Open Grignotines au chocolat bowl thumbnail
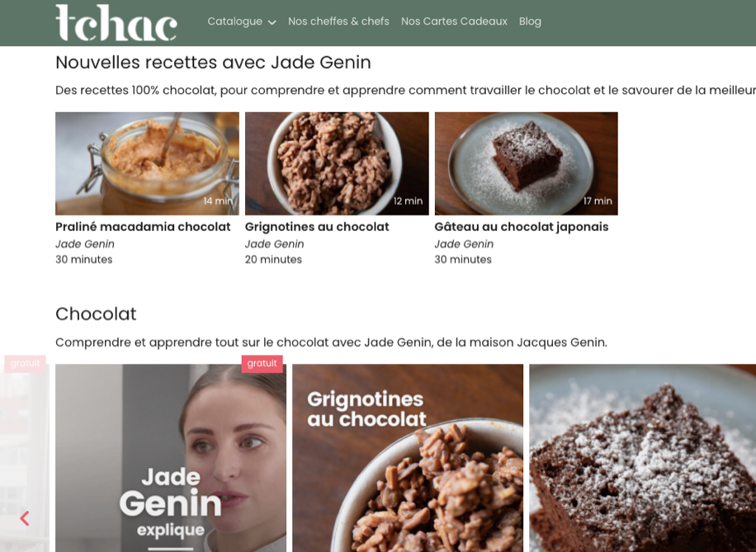Viewport: 756px width, 552px height. (337, 163)
